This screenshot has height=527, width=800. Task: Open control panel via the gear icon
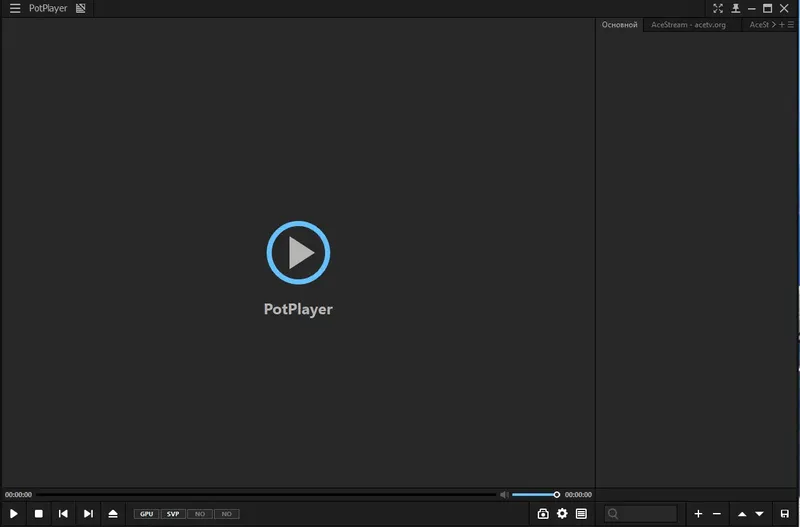tap(562, 514)
